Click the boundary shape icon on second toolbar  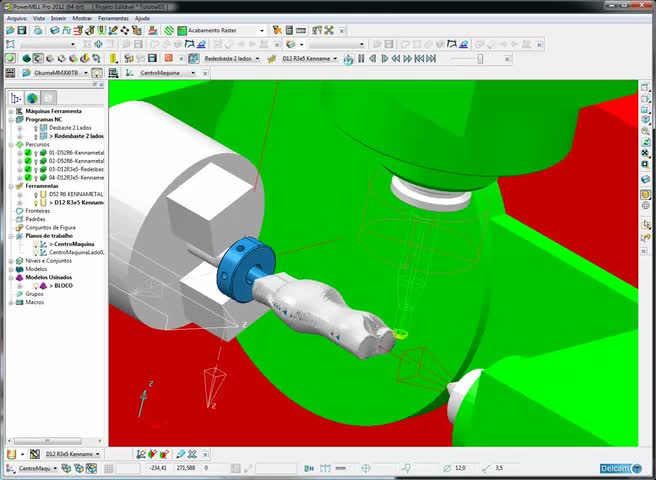pyautogui.click(x=10, y=44)
